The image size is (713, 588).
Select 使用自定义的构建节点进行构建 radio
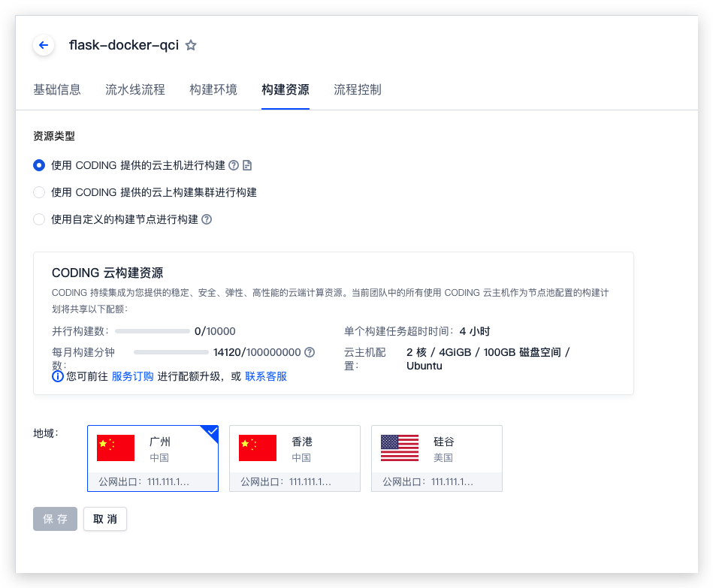tap(39, 219)
